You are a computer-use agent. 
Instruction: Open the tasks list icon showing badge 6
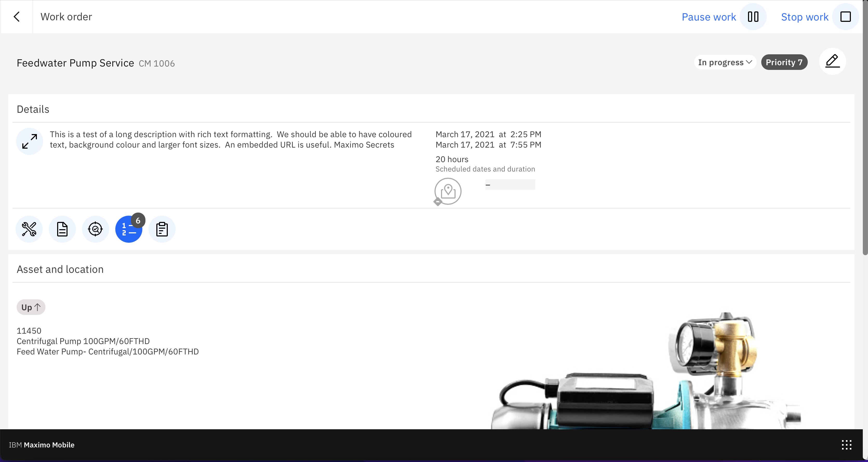(x=129, y=229)
